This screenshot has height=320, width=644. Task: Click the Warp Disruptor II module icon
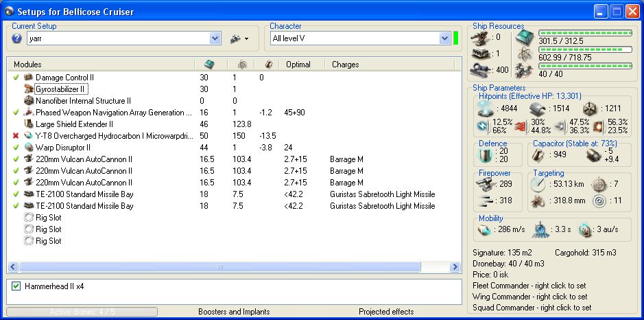(x=28, y=148)
